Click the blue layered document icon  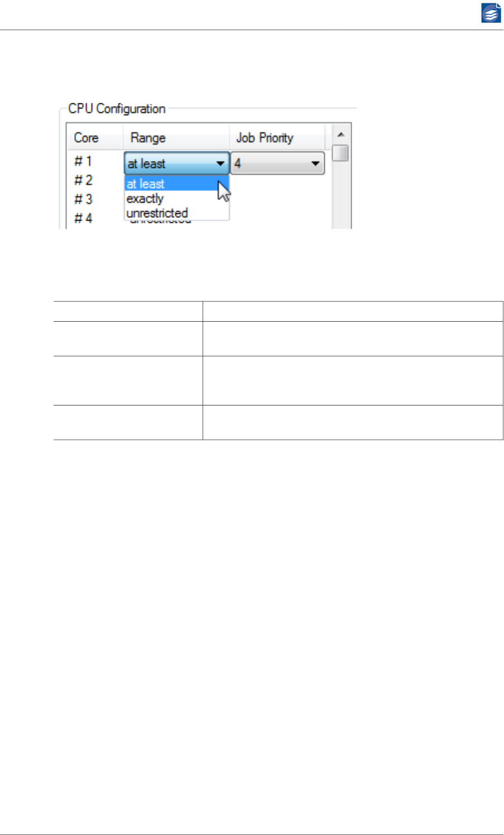[491, 13]
